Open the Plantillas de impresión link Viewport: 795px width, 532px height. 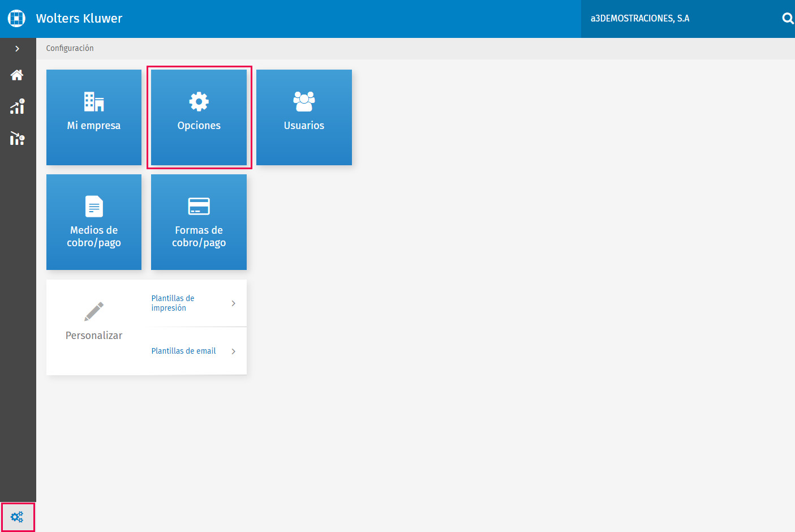click(x=173, y=303)
